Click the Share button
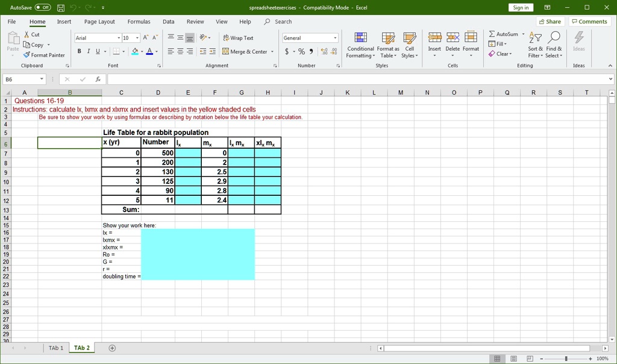617x364 pixels. (x=550, y=21)
